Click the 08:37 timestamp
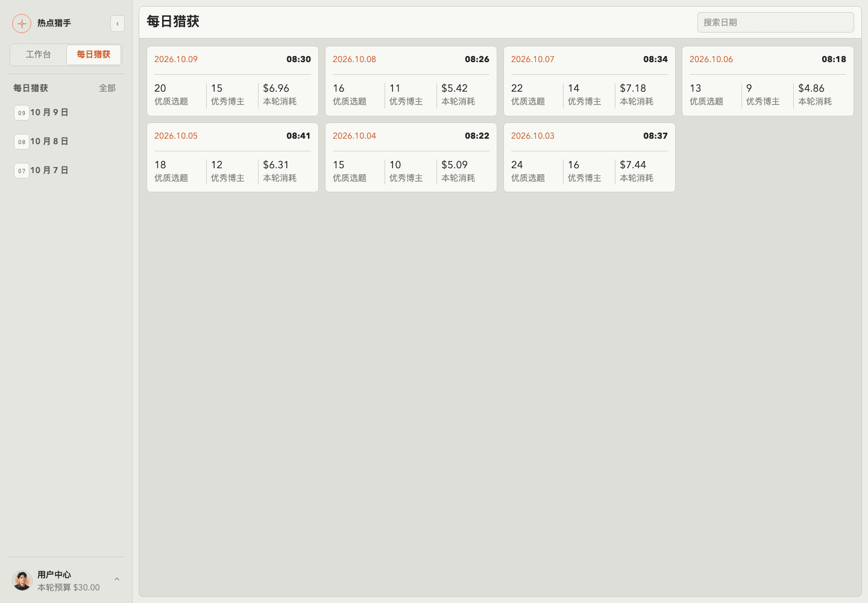Screen dimensions: 868x603 tap(655, 136)
